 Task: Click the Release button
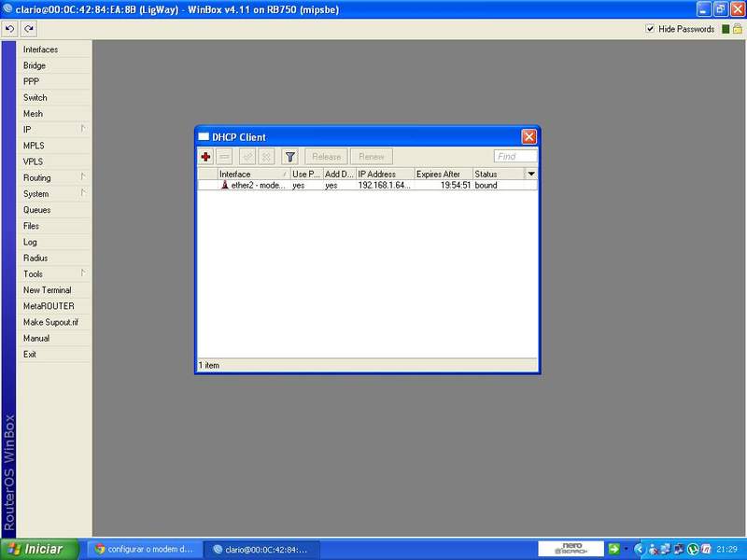(326, 157)
